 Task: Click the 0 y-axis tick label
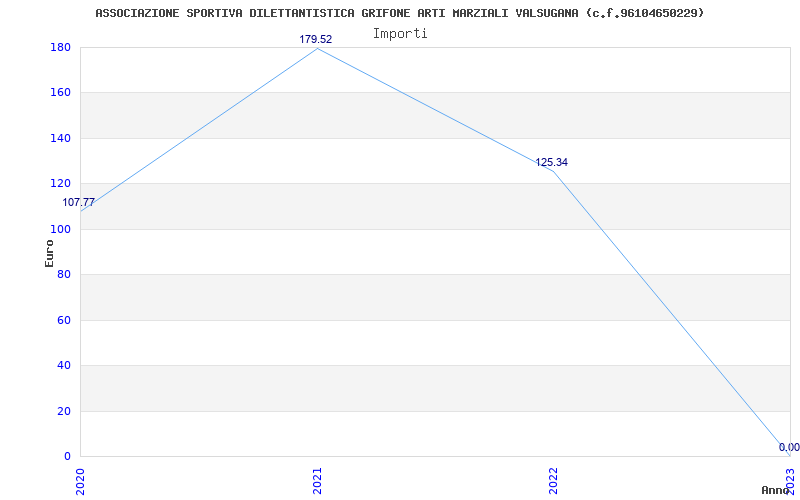67,456
